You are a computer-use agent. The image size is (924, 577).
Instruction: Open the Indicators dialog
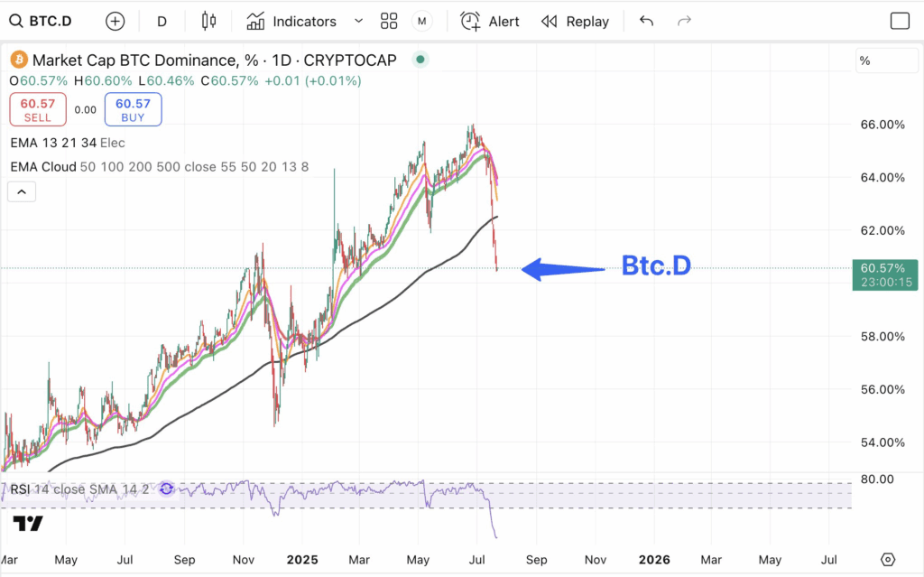coord(291,22)
